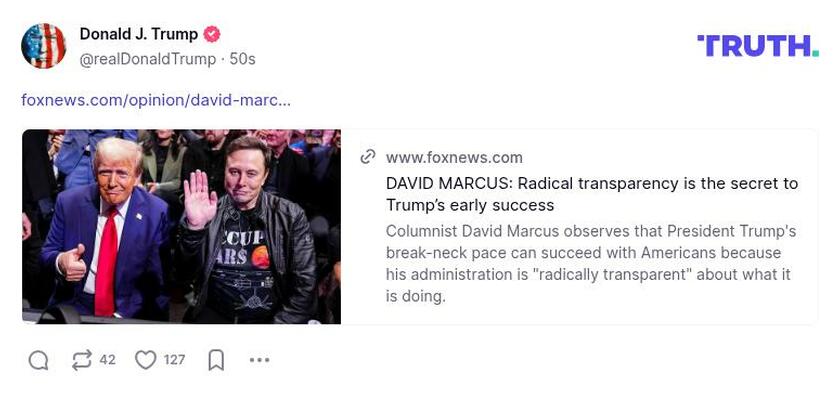Click the www.foxnews.com domain label
The width and height of the screenshot is (840, 406).
click(x=454, y=157)
